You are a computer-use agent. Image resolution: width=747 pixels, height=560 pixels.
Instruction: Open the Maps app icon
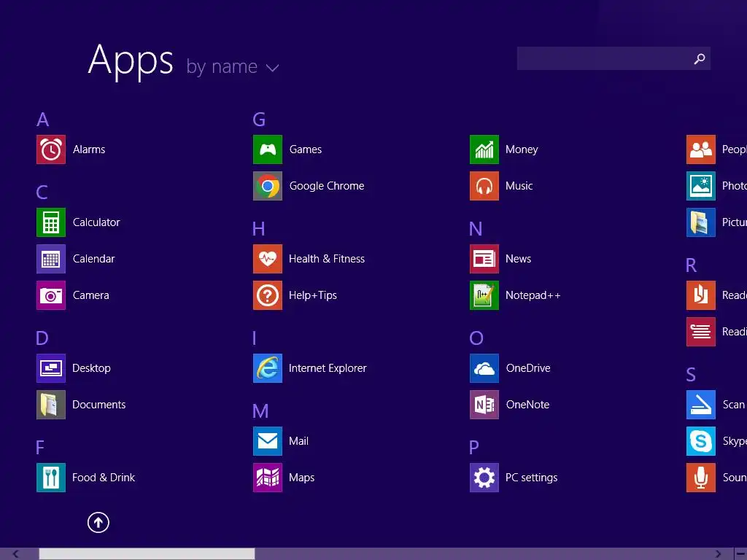268,478
